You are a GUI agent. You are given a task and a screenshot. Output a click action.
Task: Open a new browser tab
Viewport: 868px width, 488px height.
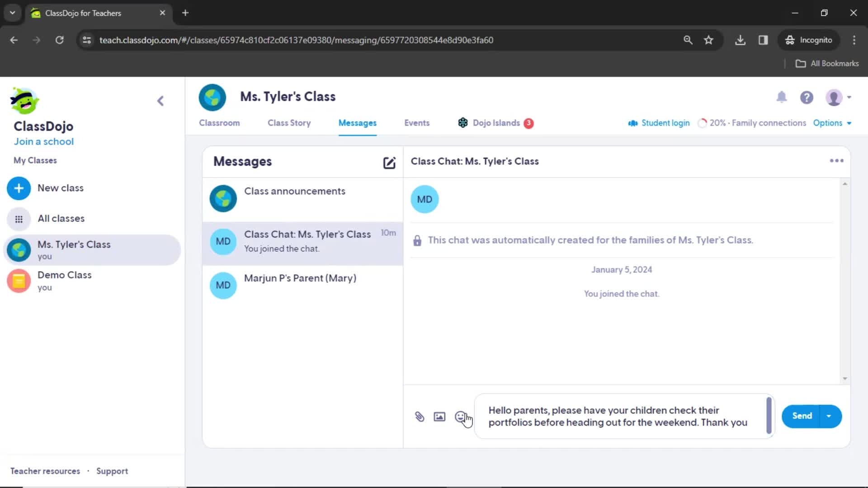185,13
